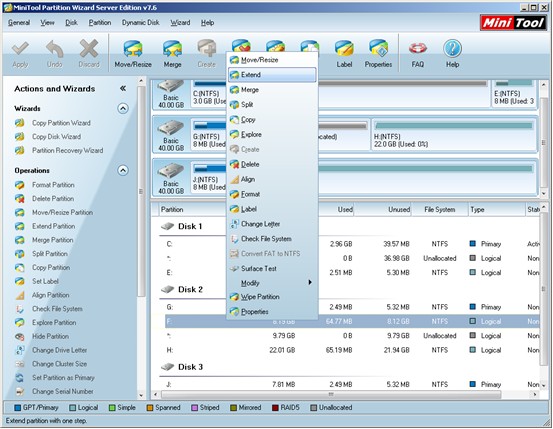Choose Delete in the context menu

272,164
